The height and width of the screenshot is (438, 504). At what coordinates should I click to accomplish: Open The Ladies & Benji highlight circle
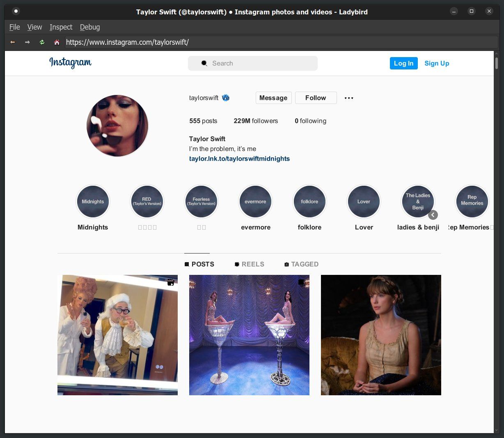coord(418,202)
